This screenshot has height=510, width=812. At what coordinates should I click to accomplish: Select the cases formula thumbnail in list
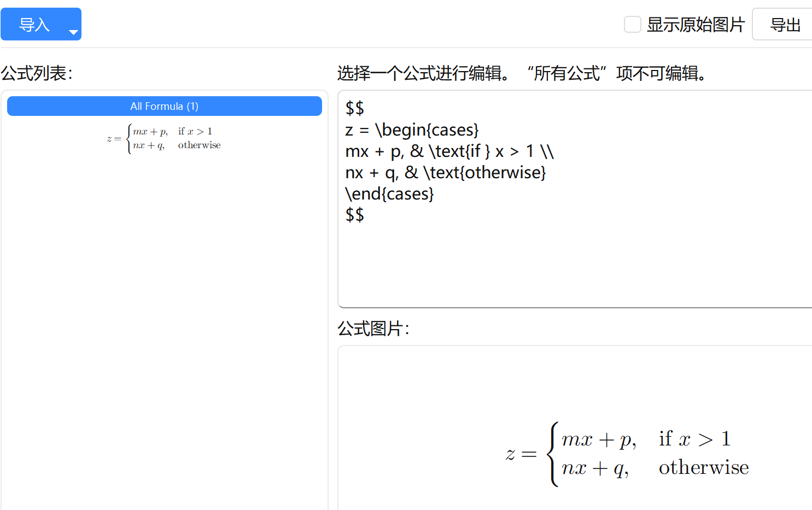pos(164,138)
